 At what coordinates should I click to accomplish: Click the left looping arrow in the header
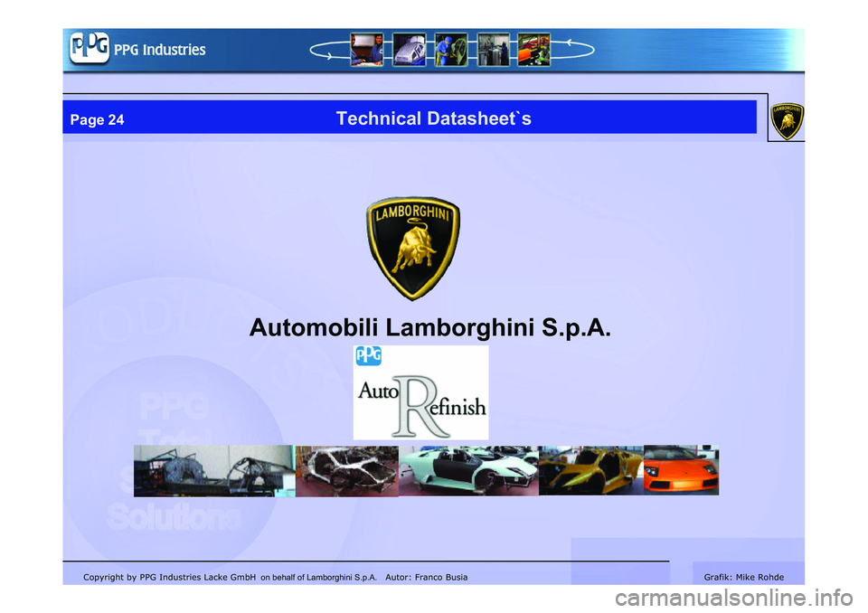point(329,51)
